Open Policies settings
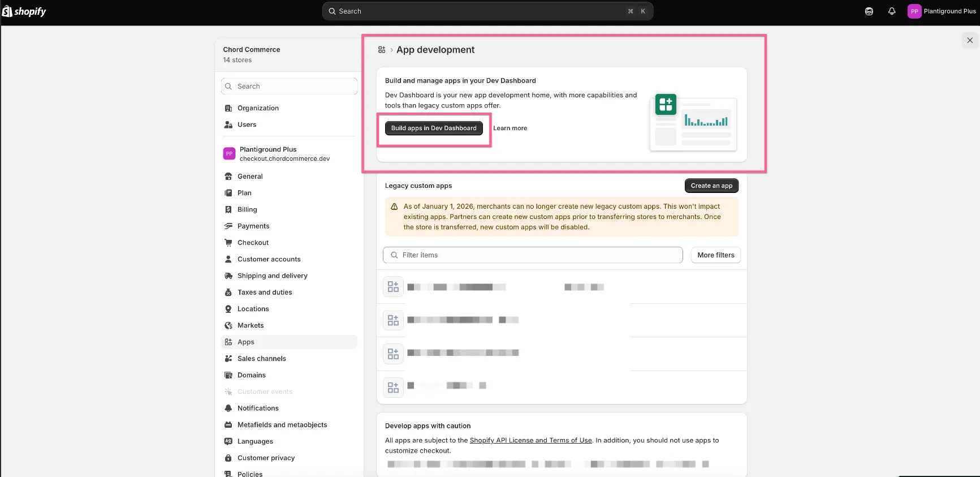This screenshot has height=477, width=980. pyautogui.click(x=289, y=473)
